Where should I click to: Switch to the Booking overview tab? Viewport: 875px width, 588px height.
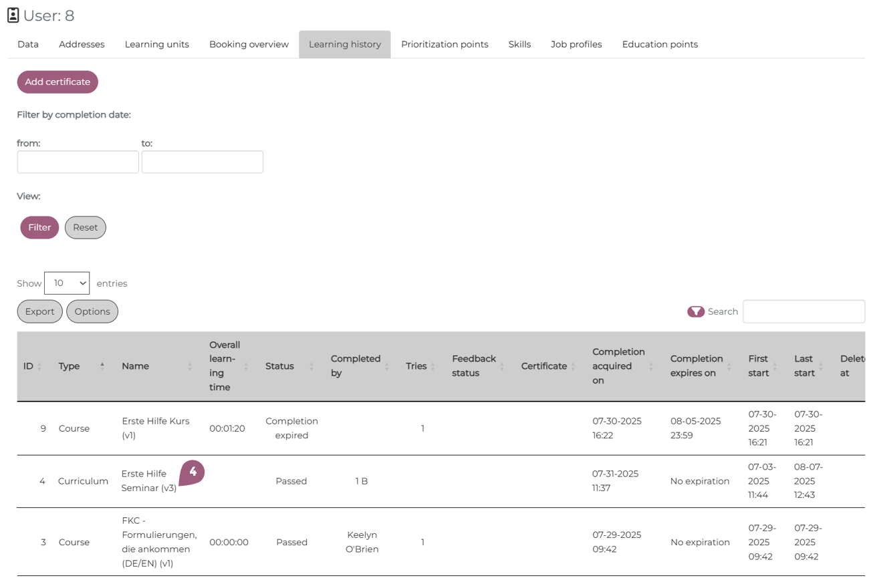click(x=249, y=45)
